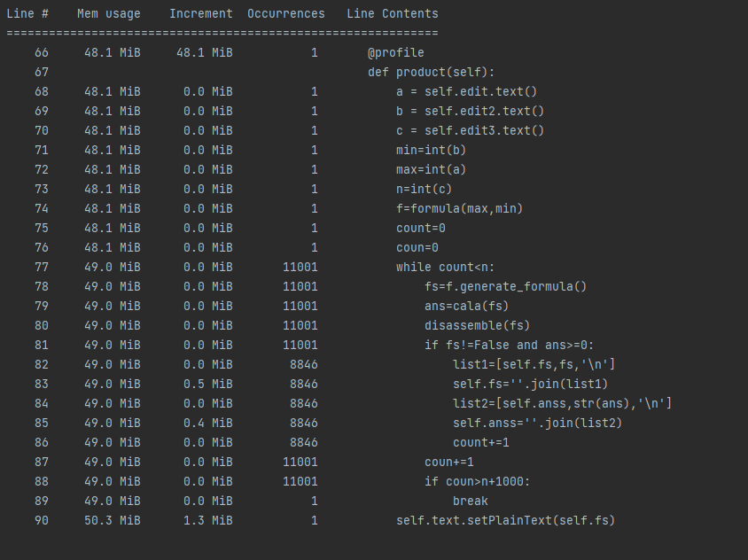The height and width of the screenshot is (560, 748).
Task: Click the "Line Contents" column header
Action: (393, 14)
